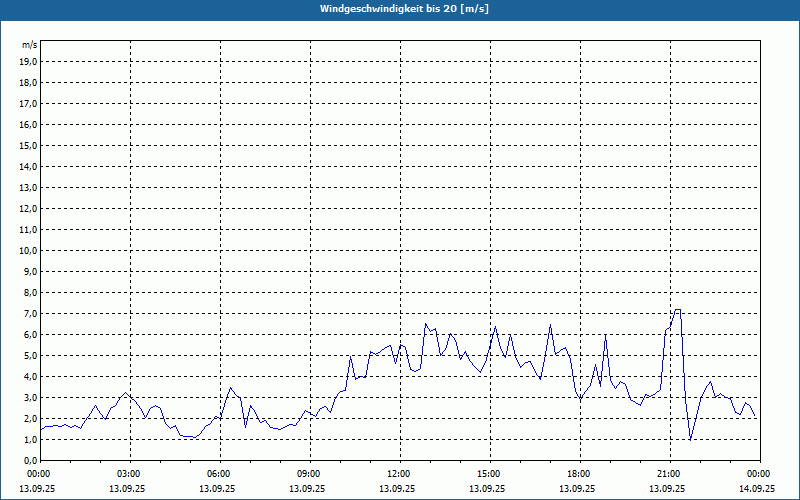Viewport: 800px width, 500px height.
Task: Click the 14.09.25 date label
Action: point(757,489)
